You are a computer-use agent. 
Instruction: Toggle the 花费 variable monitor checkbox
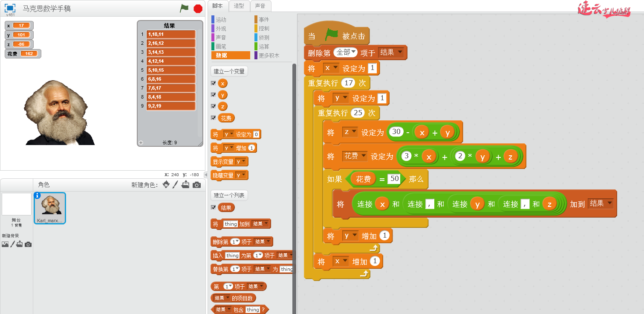[x=214, y=118]
